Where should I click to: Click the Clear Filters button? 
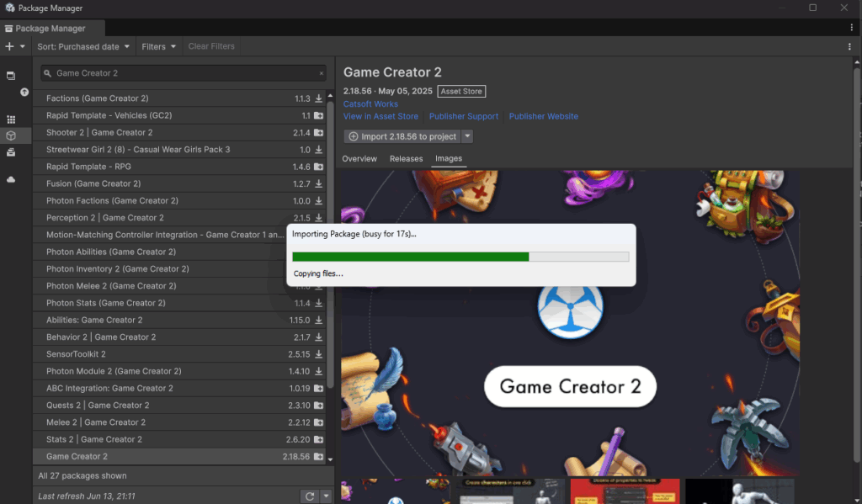tap(211, 47)
